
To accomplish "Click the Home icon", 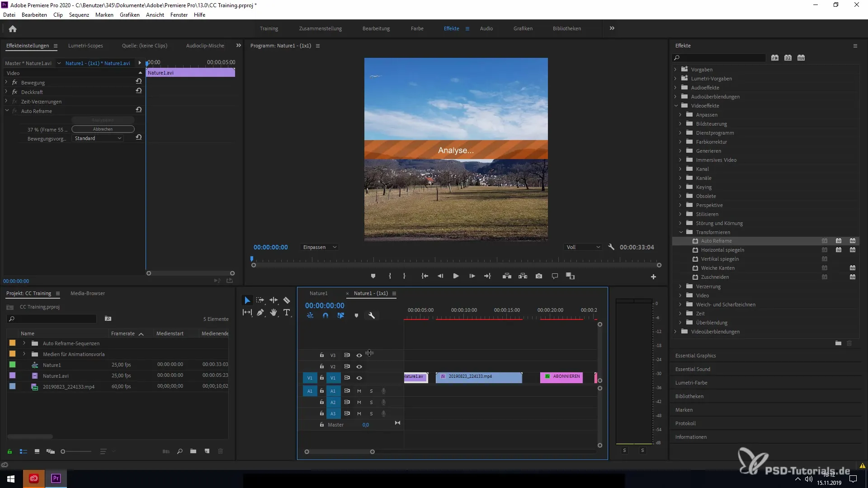I will pos(13,28).
